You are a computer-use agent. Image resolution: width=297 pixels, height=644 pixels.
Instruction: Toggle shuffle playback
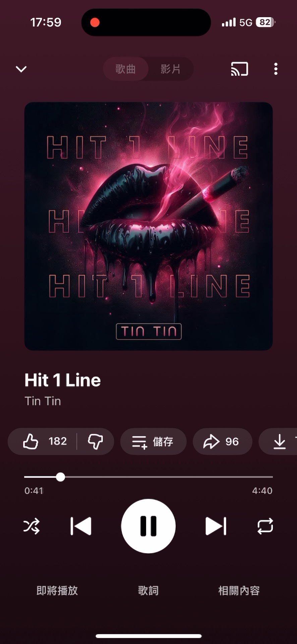pos(32,526)
